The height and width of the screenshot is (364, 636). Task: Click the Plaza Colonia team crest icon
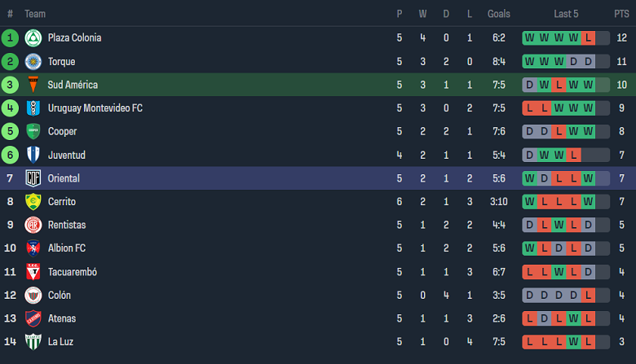pos(33,37)
